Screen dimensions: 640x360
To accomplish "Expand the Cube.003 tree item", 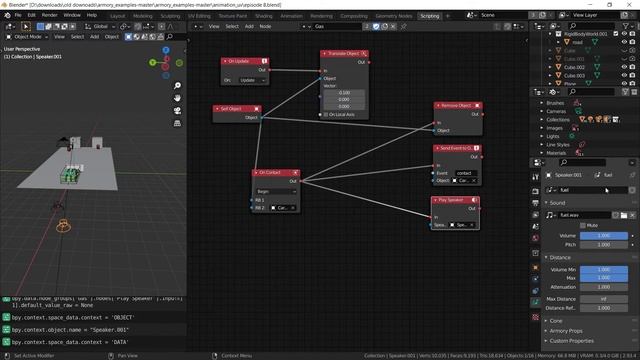I will tap(550, 76).
